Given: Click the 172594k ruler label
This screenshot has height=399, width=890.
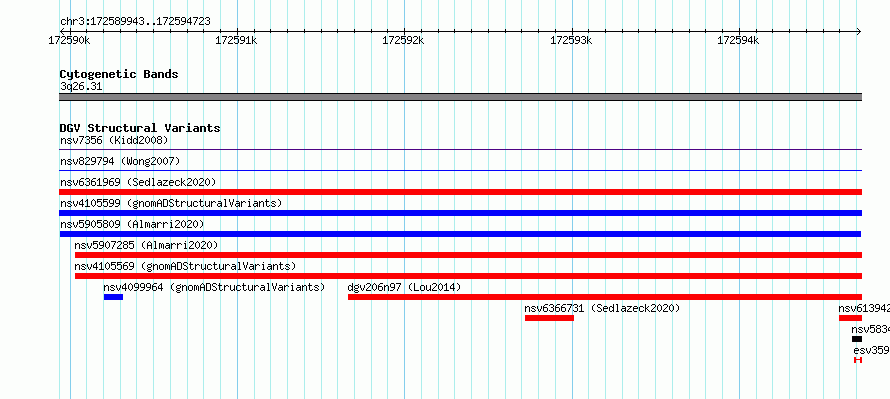Looking at the screenshot, I should (738, 40).
